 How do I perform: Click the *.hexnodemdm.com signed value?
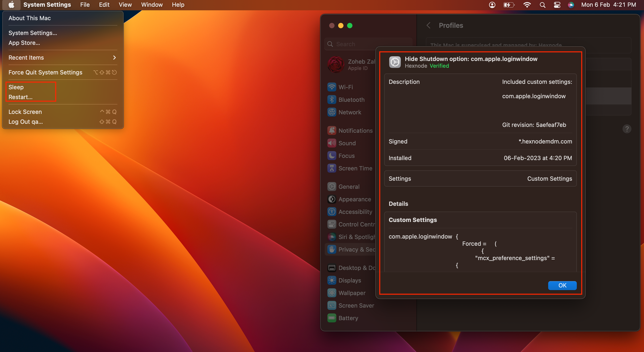click(x=545, y=141)
